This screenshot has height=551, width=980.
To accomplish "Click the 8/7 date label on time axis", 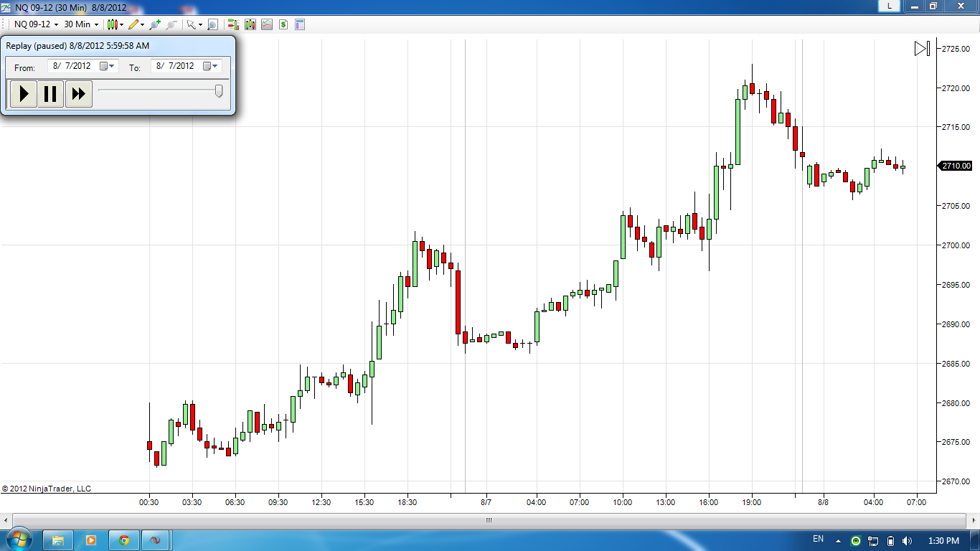I will [x=486, y=502].
